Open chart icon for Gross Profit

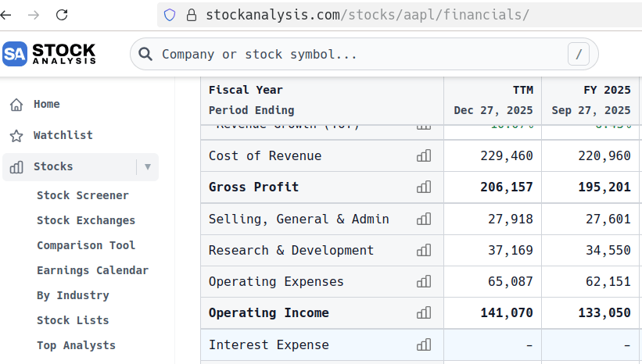(424, 187)
